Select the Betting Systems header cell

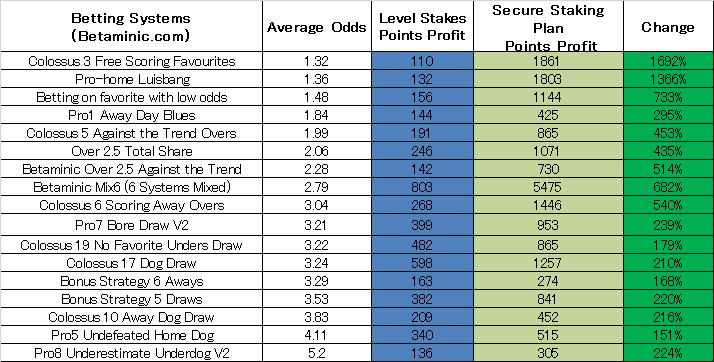click(131, 26)
